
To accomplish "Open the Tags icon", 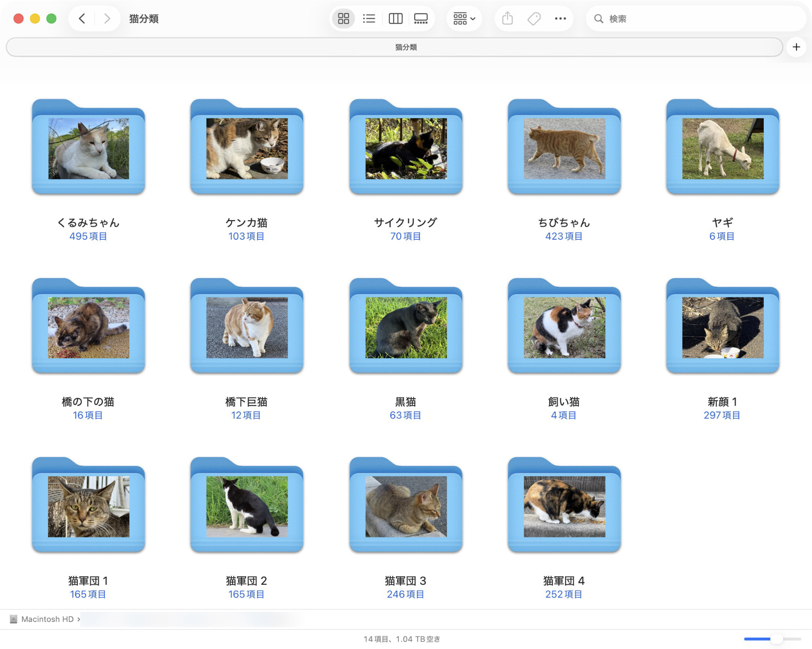I will (x=534, y=19).
